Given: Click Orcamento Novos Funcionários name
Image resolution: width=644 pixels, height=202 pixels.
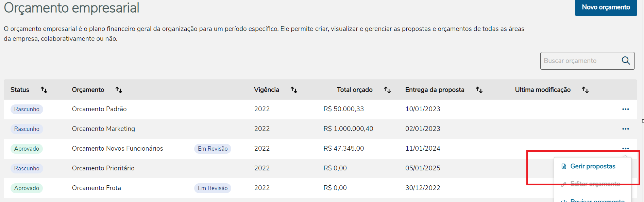Looking at the screenshot, I should [117, 149].
